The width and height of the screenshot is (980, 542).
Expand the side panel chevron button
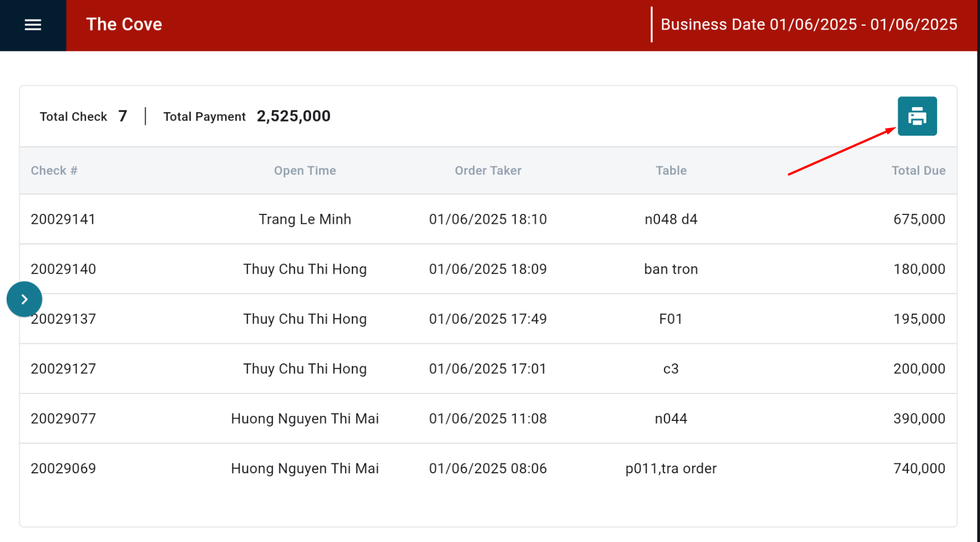(x=24, y=299)
